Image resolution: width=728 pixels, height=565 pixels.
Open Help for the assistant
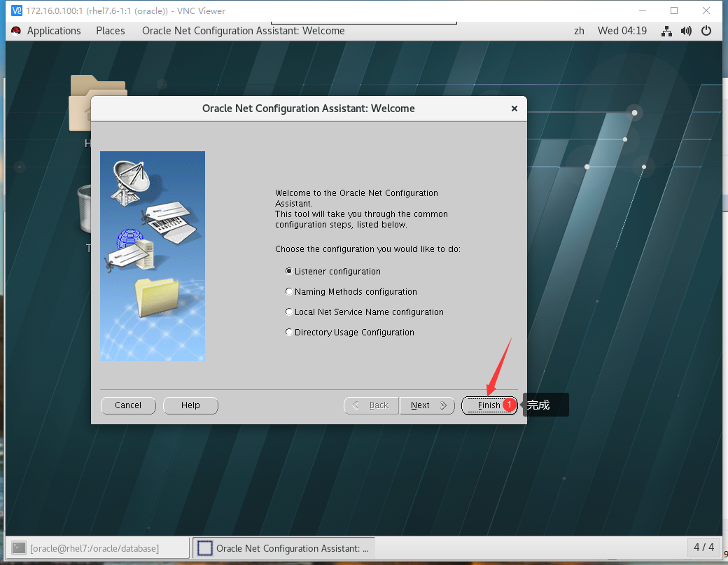[x=190, y=405]
